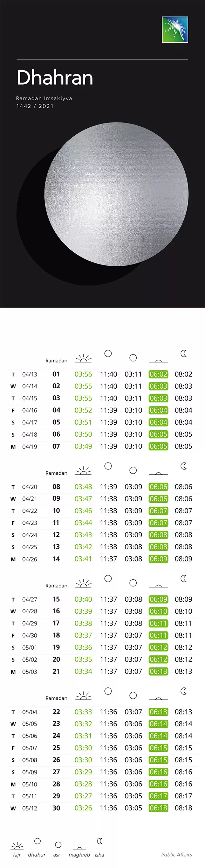Click the 04/20 date entry
Image resolution: width=205 pixels, height=868 pixels.
[30, 487]
